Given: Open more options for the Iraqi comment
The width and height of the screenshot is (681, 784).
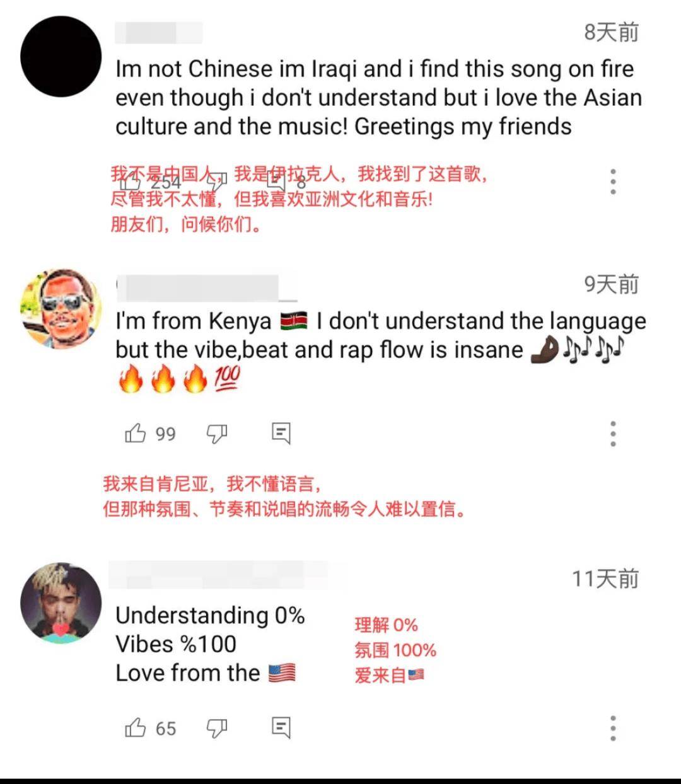Looking at the screenshot, I should tap(613, 182).
